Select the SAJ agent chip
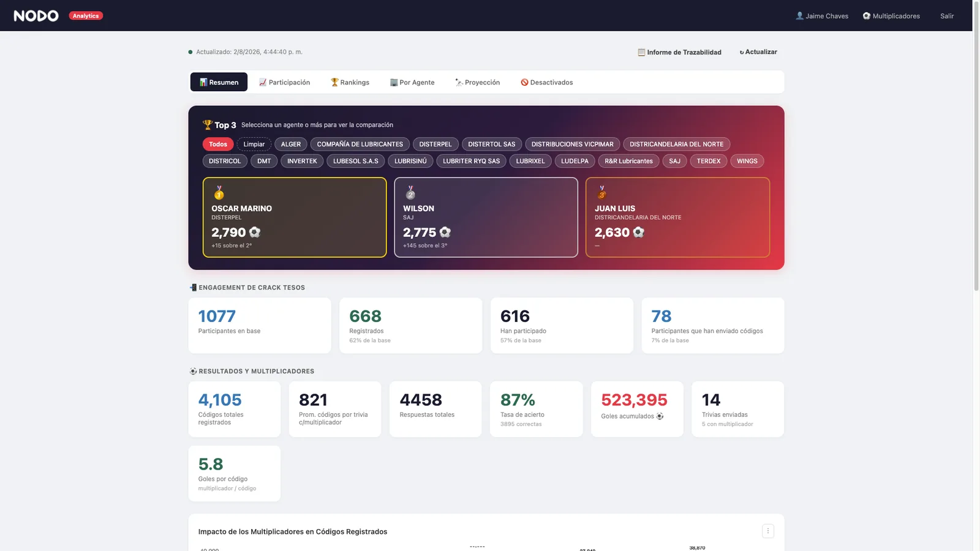This screenshot has height=551, width=980. tap(675, 161)
